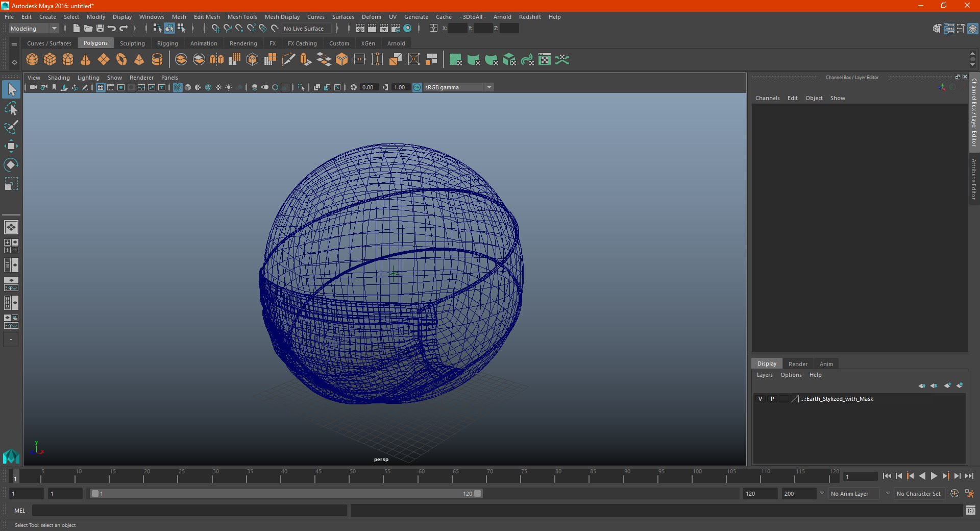The image size is (980, 531).
Task: Click frame 60 on the time slider
Action: click(x=422, y=476)
